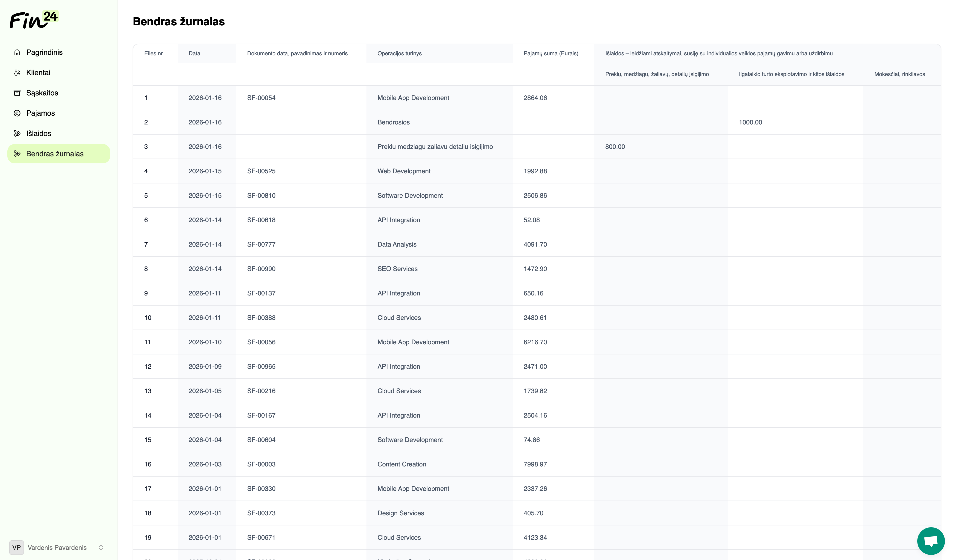This screenshot has width=956, height=560.
Task: Go to the Sąskaitos section
Action: (42, 93)
